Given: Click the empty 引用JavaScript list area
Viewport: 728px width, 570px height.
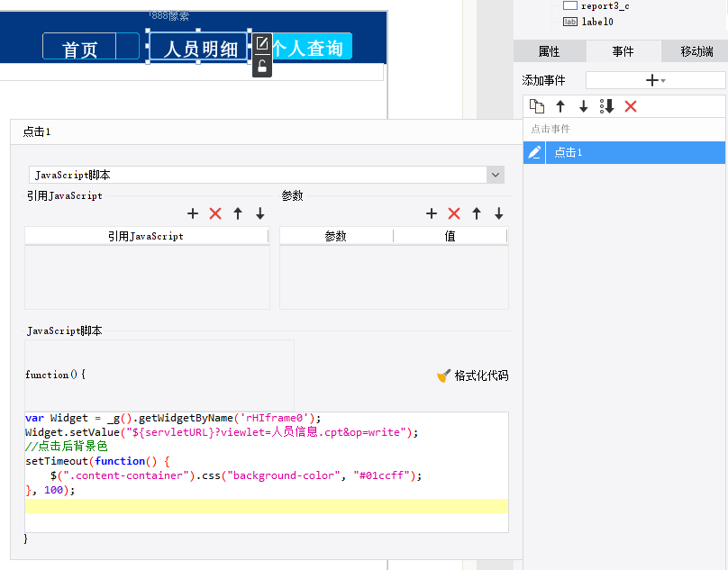Looking at the screenshot, I should coord(147,277).
